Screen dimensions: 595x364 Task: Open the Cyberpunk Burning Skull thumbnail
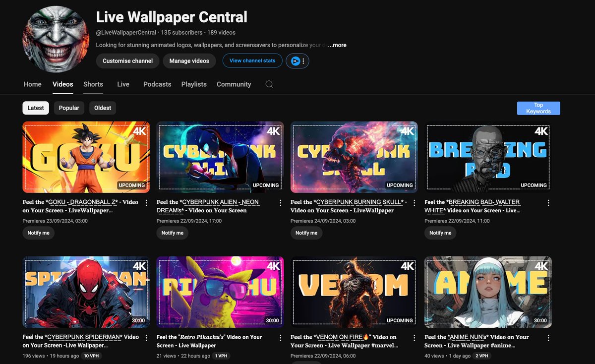click(x=354, y=157)
